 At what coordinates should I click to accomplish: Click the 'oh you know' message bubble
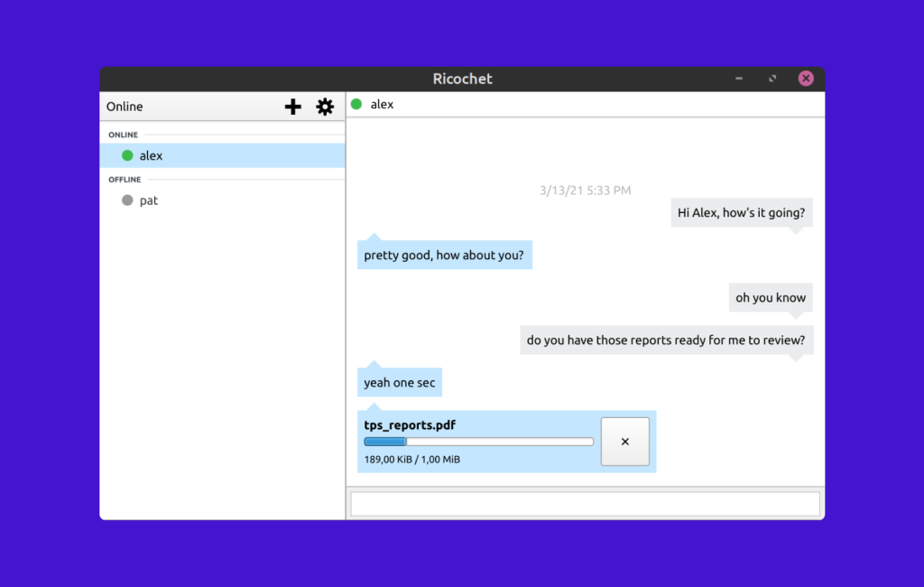coord(771,297)
